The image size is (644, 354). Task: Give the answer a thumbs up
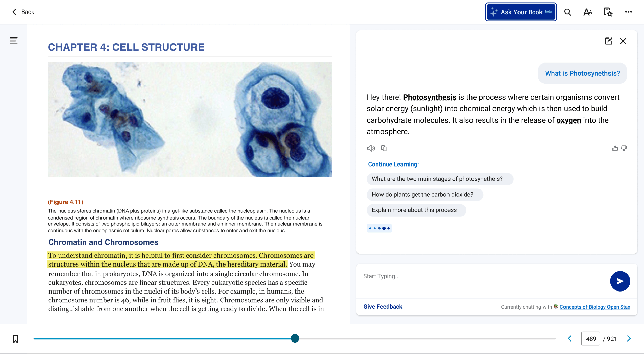point(615,148)
